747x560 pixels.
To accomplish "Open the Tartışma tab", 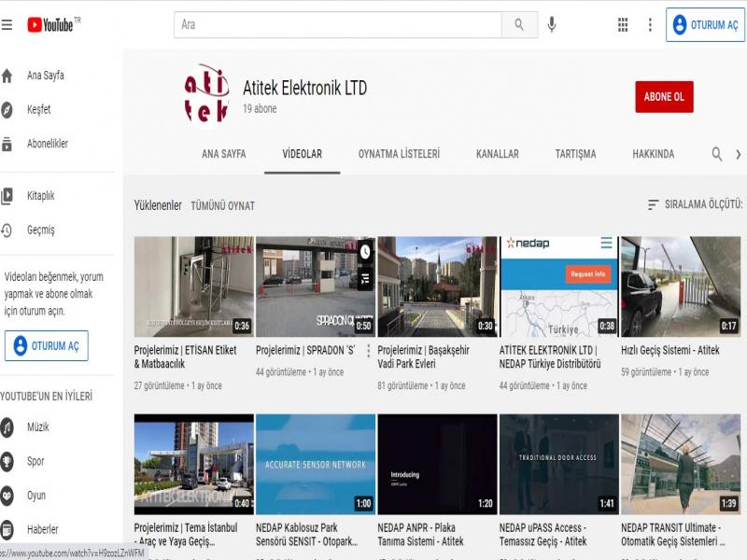I will pos(575,154).
